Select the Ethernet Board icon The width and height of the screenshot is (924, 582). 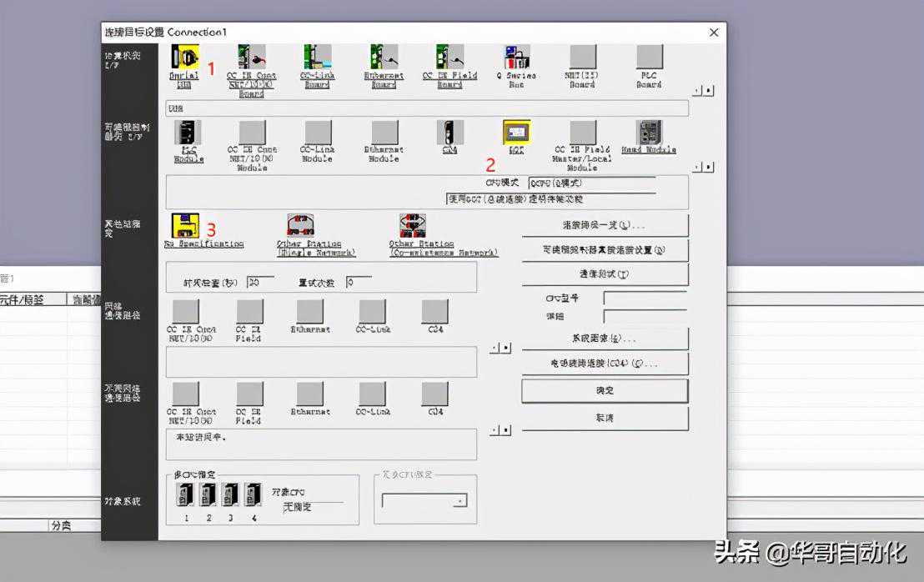click(x=384, y=58)
